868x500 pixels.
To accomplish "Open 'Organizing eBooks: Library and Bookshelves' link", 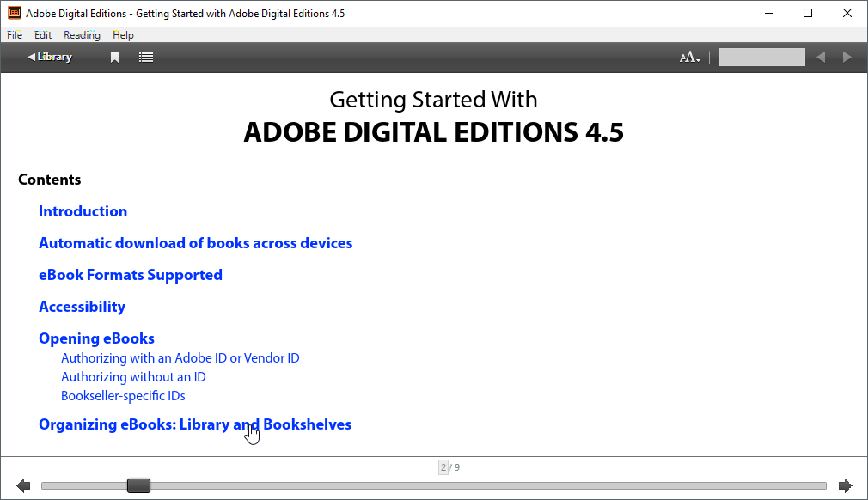I will point(195,424).
